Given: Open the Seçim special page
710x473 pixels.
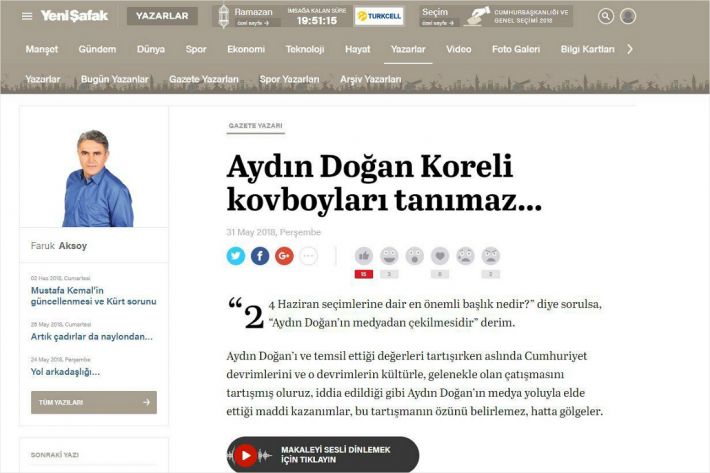Looking at the screenshot, I should 436,16.
